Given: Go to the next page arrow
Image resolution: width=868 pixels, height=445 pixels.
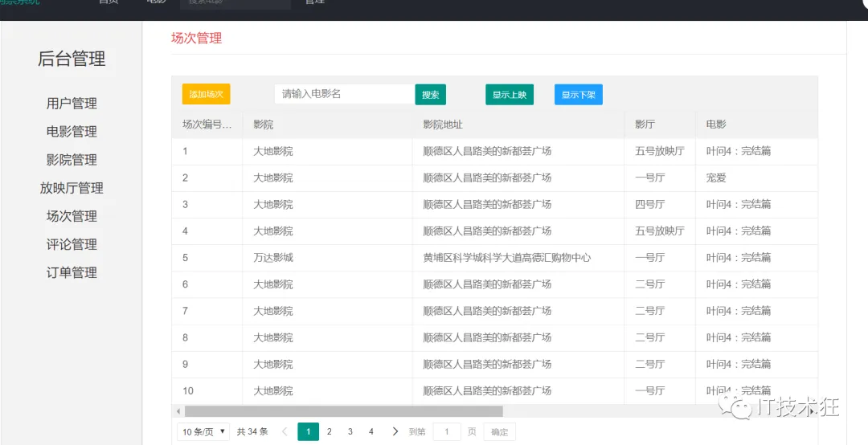Looking at the screenshot, I should tap(395, 431).
